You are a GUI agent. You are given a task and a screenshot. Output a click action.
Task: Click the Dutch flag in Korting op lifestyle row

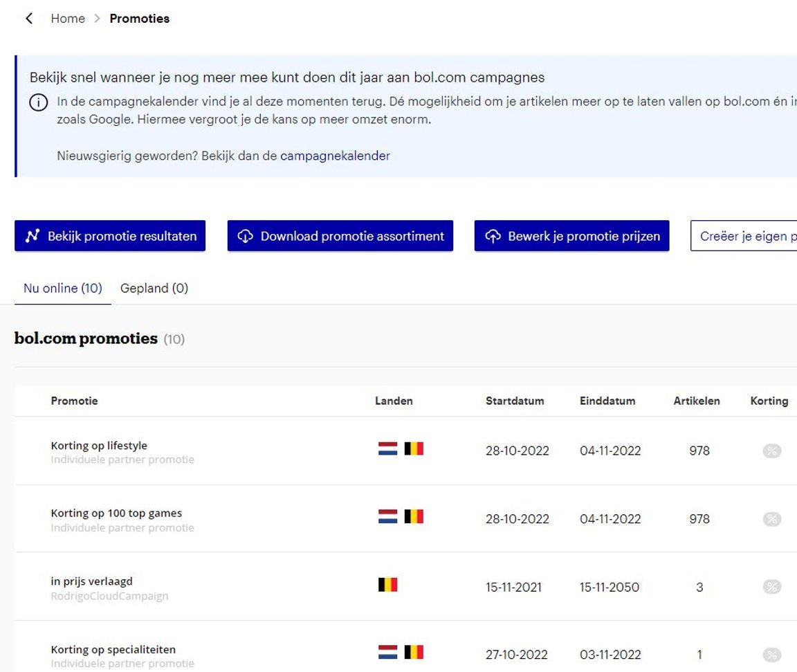coord(387,448)
